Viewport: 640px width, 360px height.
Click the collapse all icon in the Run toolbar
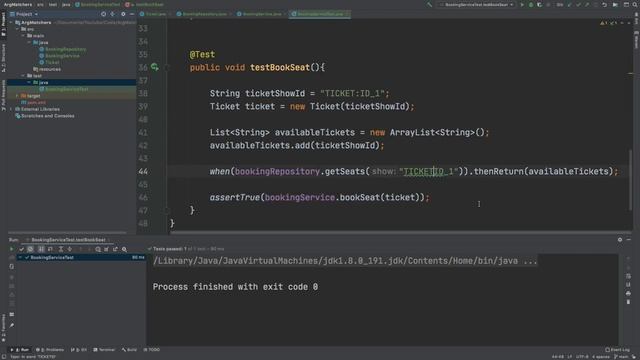tap(69, 249)
